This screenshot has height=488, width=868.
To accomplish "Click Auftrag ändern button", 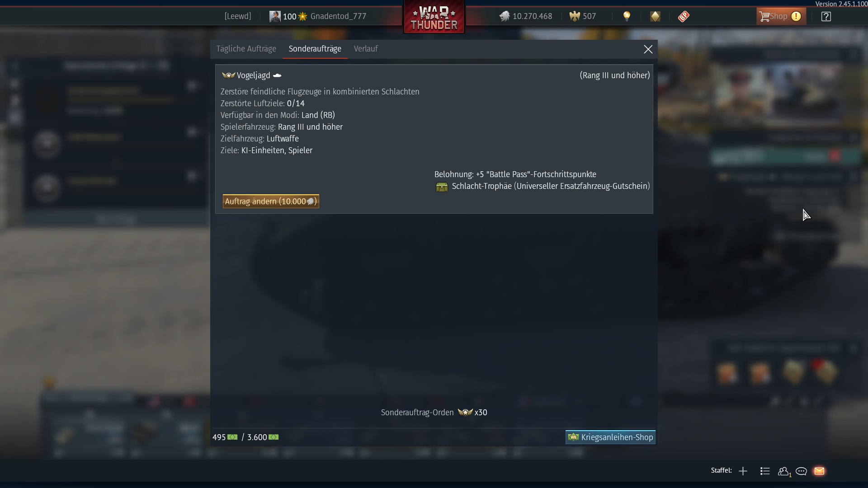I will (271, 201).
